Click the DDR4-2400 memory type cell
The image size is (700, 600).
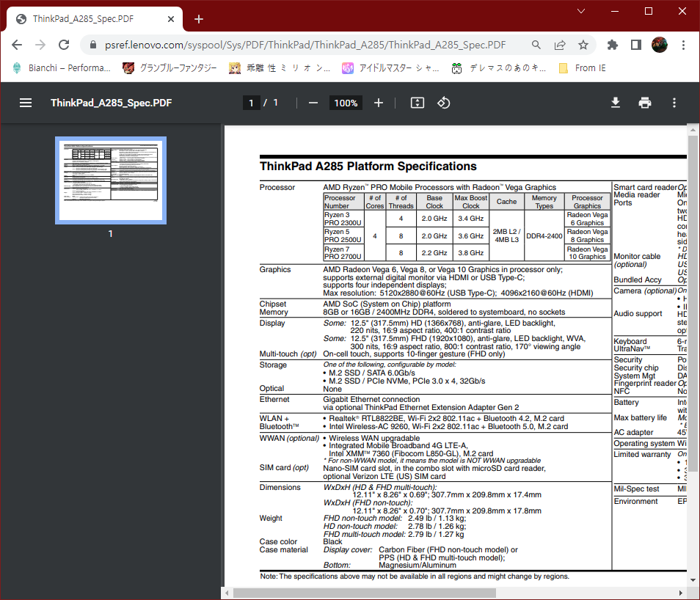click(x=544, y=235)
